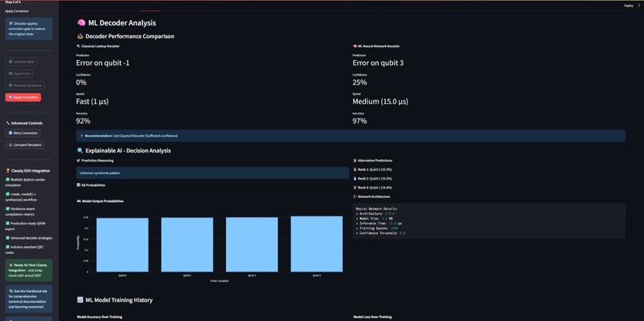Image resolution: width=644 pixels, height=321 pixels.
Task: Click the trophy icon beside Classiq SDK Integration
Action: point(8,170)
